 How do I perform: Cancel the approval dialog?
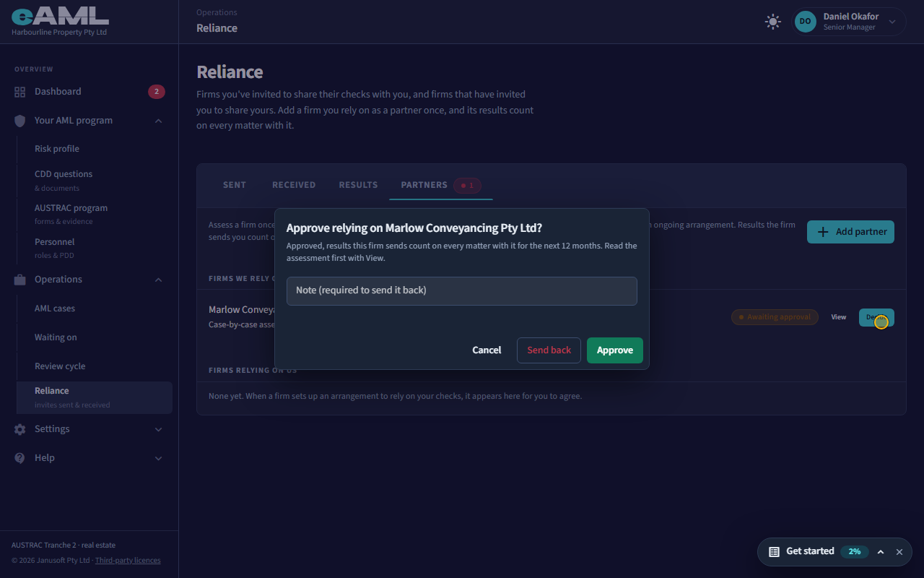pos(487,350)
